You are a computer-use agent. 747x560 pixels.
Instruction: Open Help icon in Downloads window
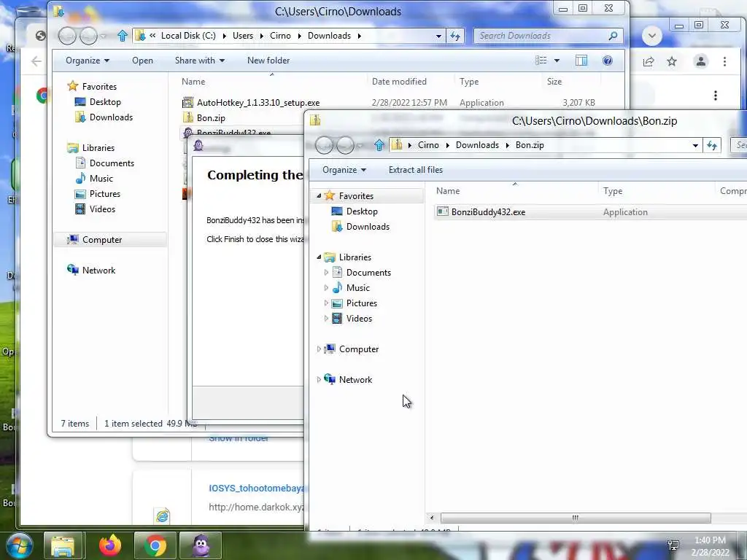point(608,61)
